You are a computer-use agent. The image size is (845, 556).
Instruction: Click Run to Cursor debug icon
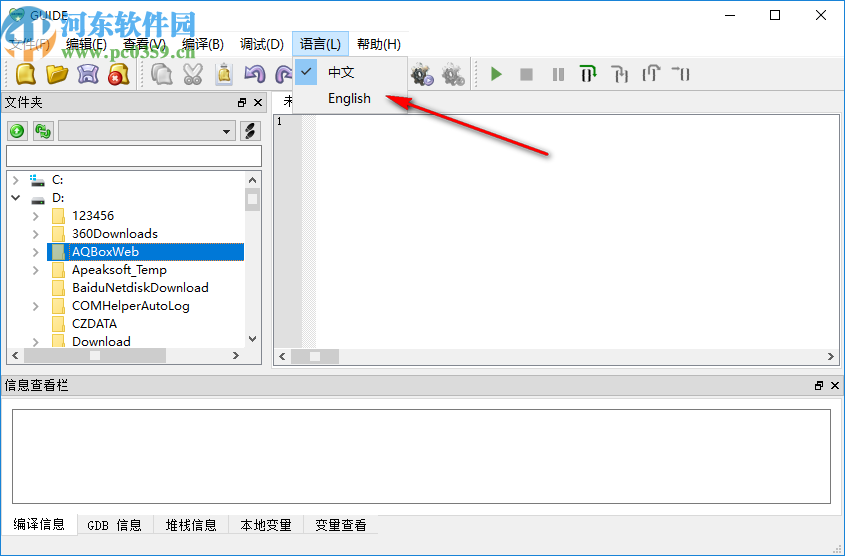click(x=681, y=73)
